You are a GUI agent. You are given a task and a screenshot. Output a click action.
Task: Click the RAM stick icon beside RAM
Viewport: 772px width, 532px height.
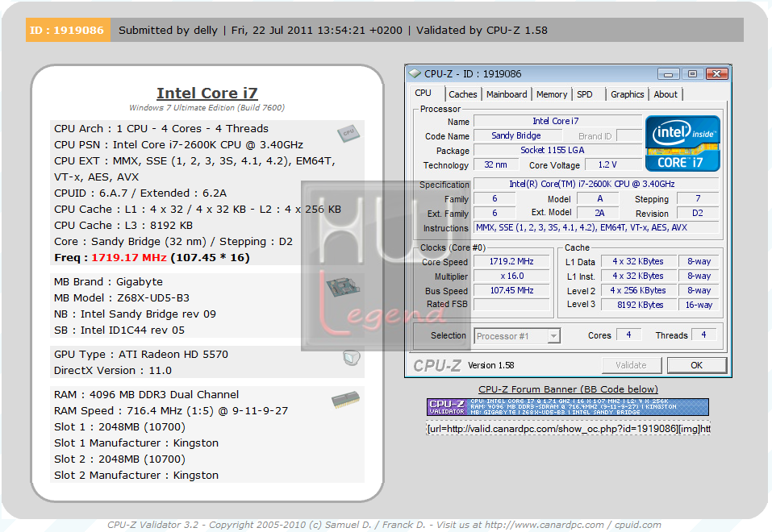345,400
